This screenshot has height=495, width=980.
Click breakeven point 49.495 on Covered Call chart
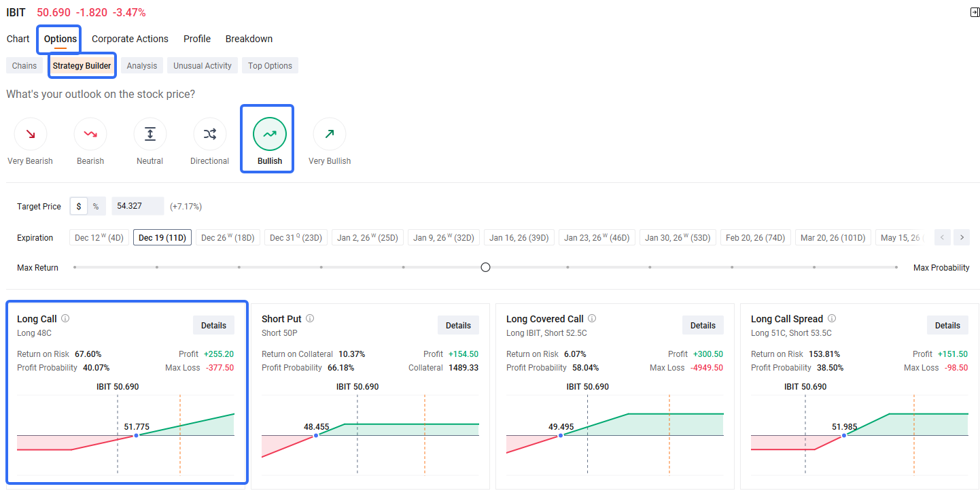561,435
